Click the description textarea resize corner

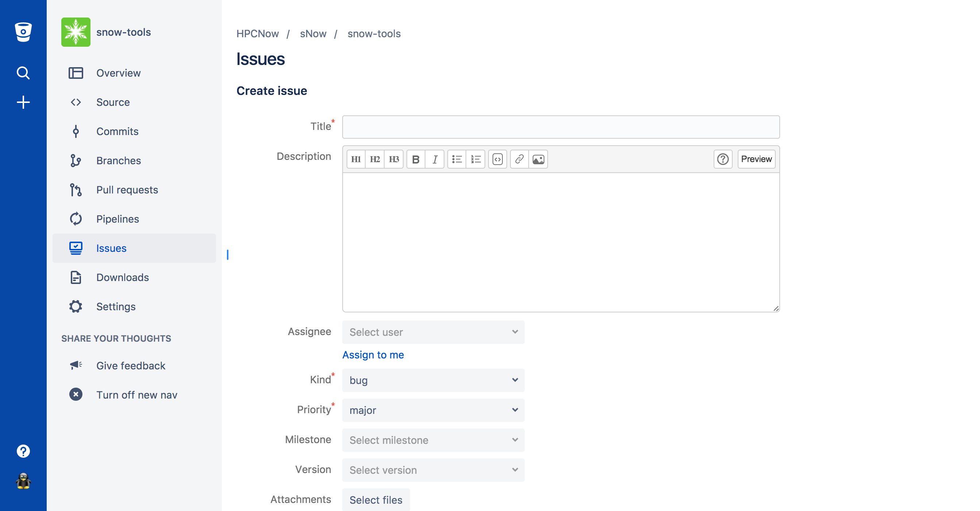[776, 308]
